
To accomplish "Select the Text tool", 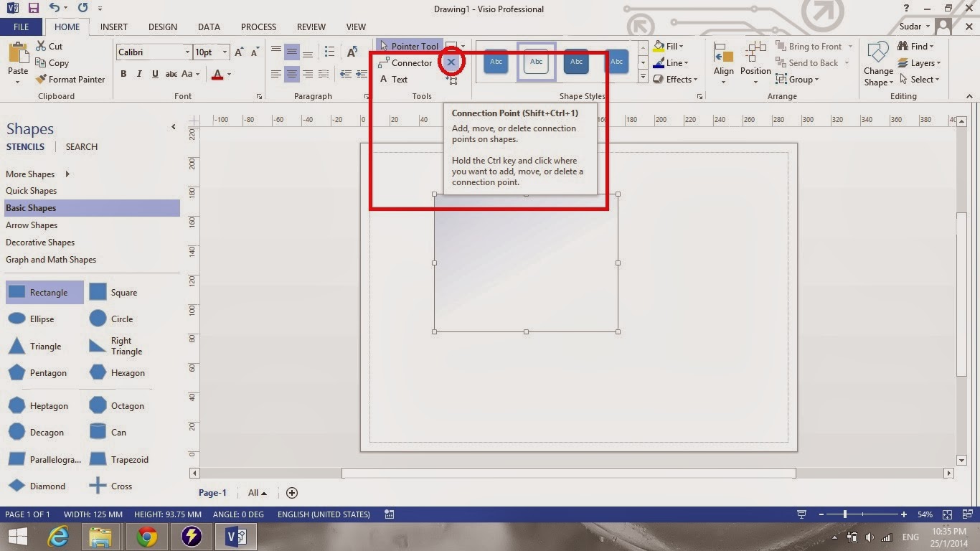I will [x=400, y=79].
